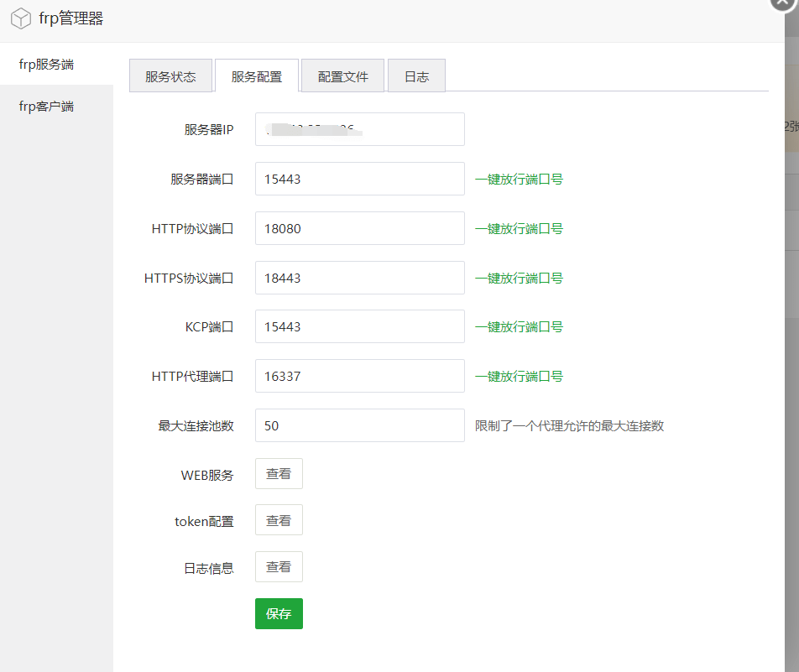Edit the 最大连接池数 field

(359, 425)
